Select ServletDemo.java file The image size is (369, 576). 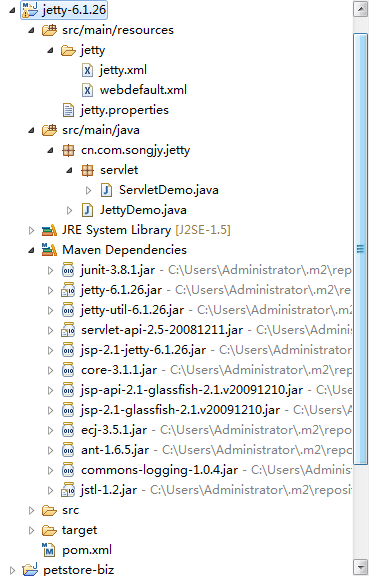click(169, 190)
